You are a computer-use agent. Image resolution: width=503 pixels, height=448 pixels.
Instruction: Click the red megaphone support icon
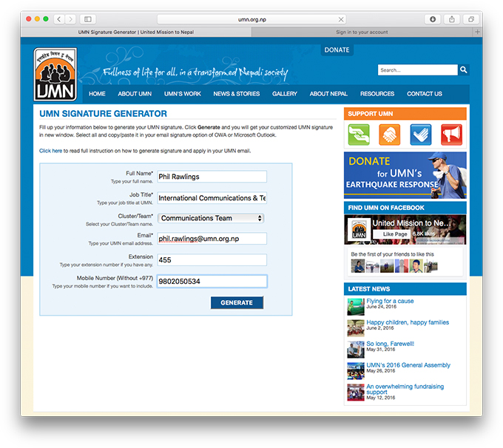451,135
